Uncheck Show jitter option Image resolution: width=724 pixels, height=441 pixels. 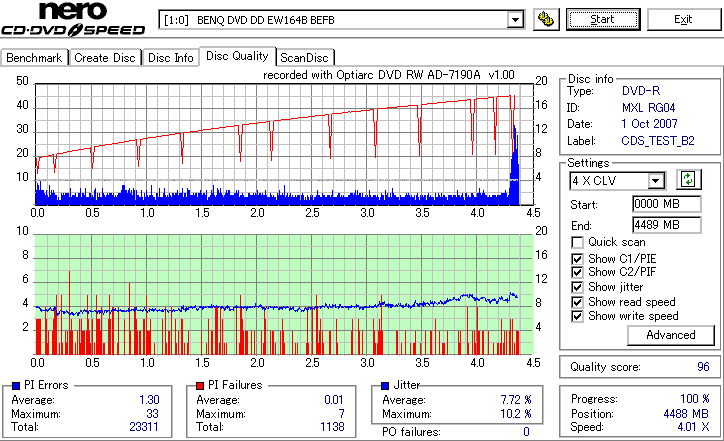(577, 287)
